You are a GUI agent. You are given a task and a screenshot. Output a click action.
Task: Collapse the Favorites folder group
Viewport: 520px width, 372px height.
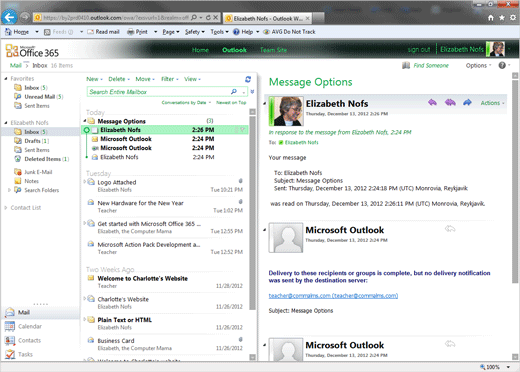tap(6, 79)
